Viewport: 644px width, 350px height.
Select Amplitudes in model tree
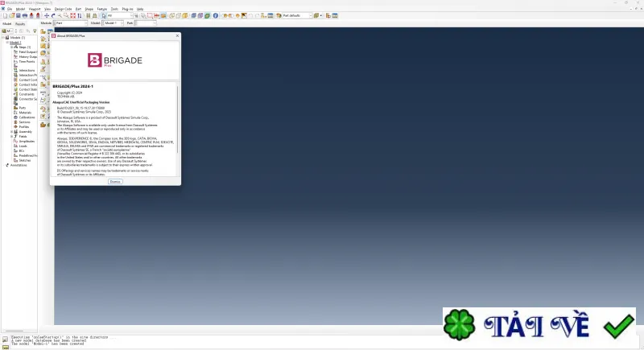[x=27, y=141]
